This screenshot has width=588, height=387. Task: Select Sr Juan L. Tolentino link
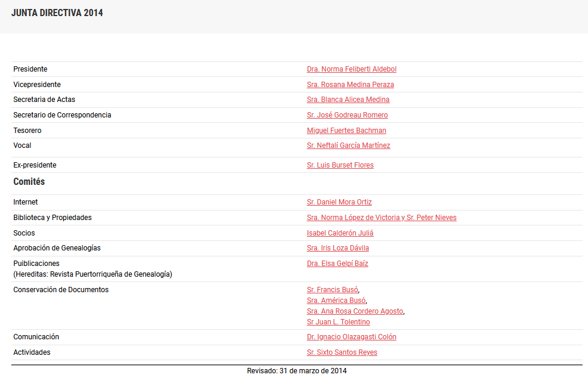coord(338,322)
